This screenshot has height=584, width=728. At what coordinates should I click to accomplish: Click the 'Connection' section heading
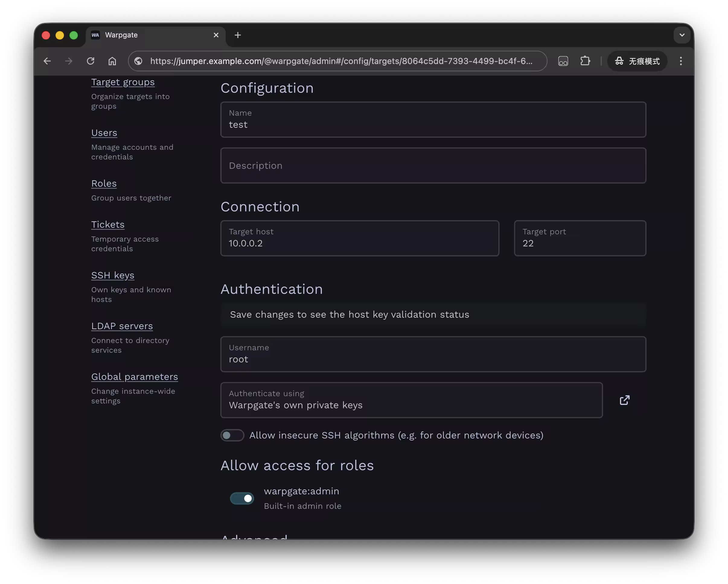coord(260,207)
